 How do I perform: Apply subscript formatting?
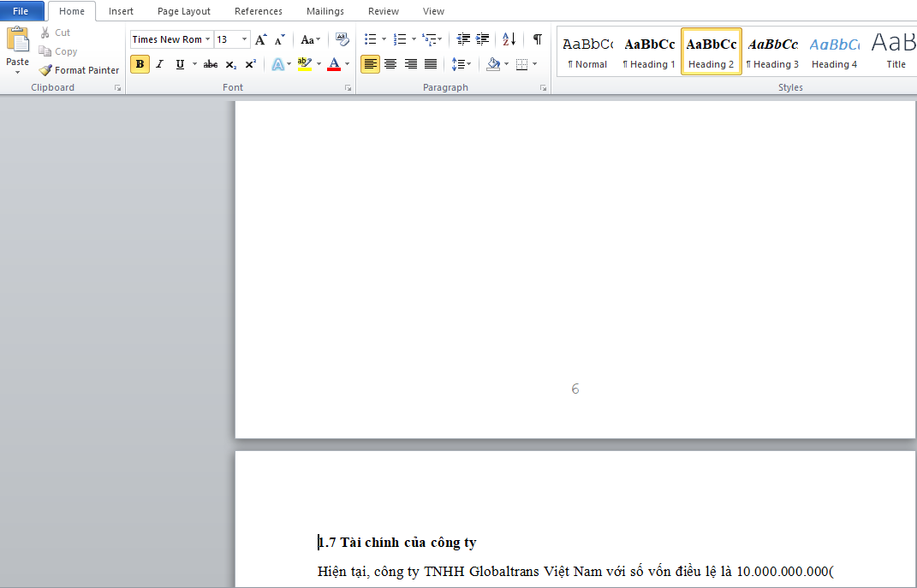(x=231, y=64)
